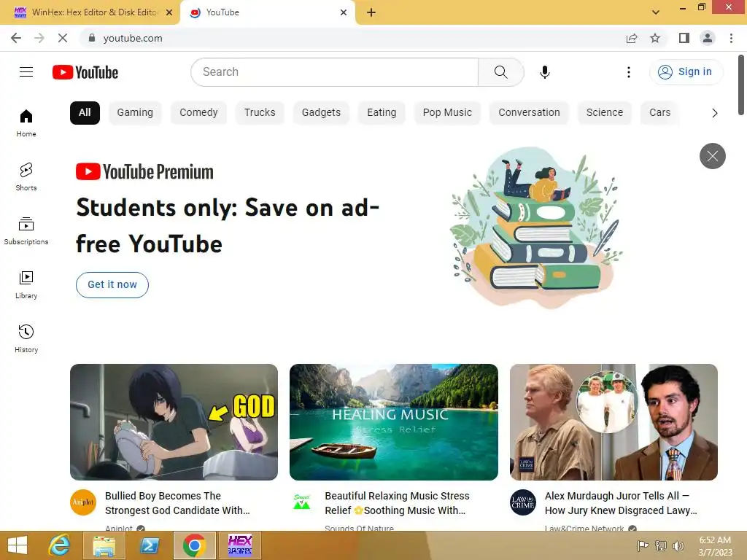Image resolution: width=747 pixels, height=560 pixels.
Task: Share this page via address bar icon
Action: 632,38
